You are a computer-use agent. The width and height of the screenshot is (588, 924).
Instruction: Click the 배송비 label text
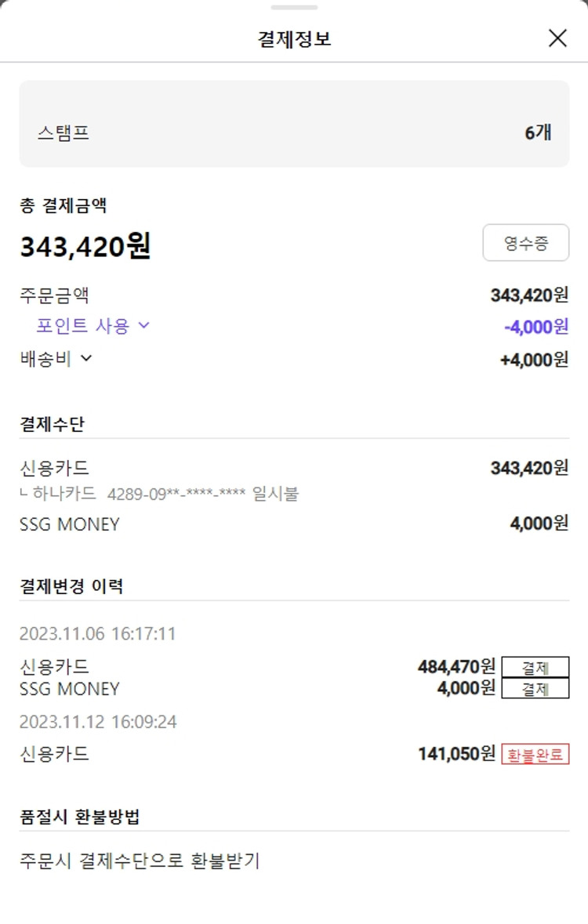45,359
